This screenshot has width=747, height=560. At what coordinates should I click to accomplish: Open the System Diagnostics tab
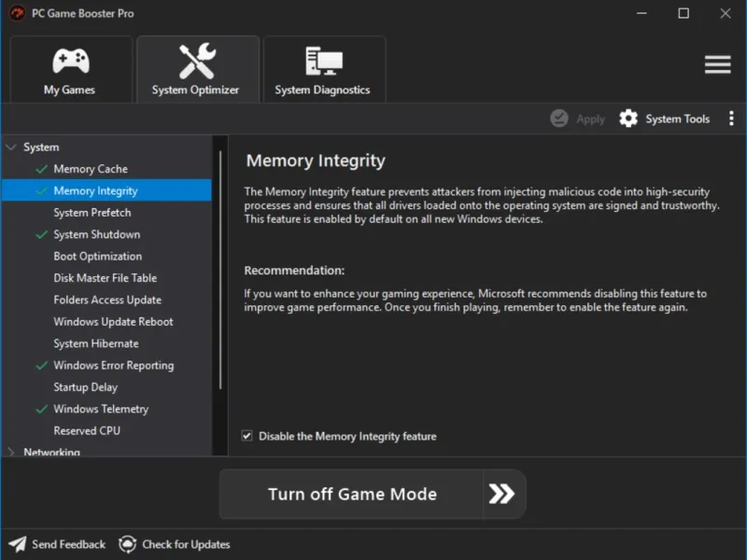pos(324,69)
